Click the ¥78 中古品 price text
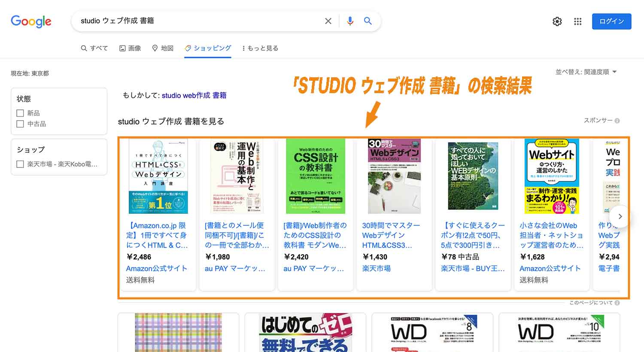Screen dimensions: 644x352 (x=460, y=257)
